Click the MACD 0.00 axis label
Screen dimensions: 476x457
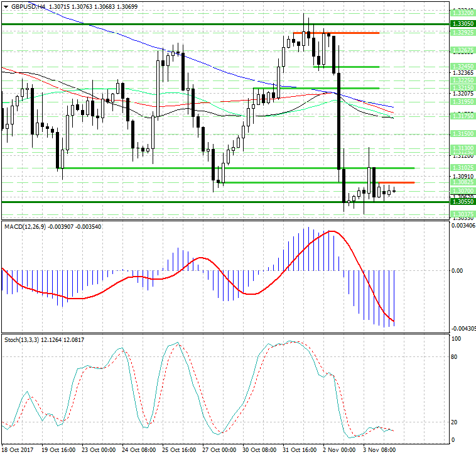point(457,270)
